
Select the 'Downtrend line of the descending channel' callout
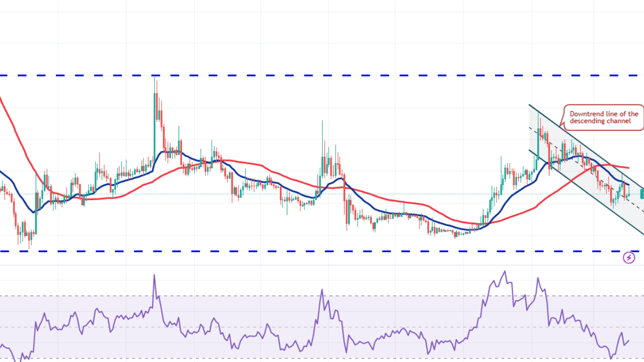coord(603,117)
